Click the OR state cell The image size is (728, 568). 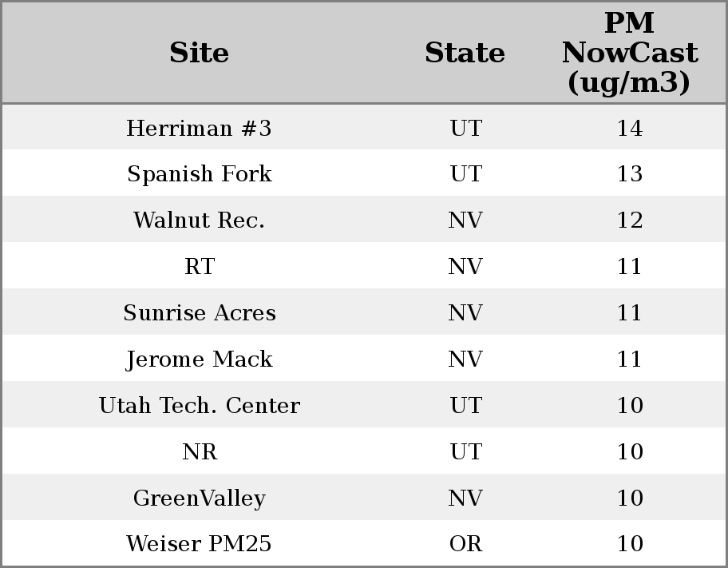click(x=465, y=544)
